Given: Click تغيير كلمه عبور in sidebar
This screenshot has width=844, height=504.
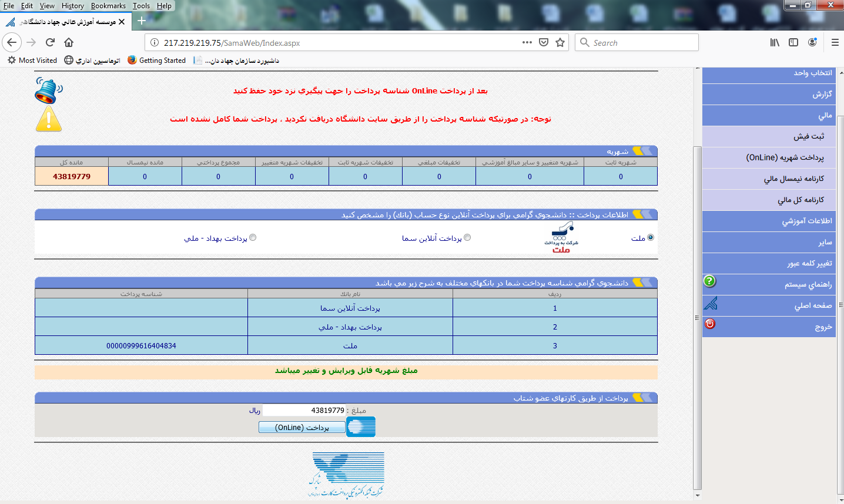Looking at the screenshot, I should pos(768,263).
